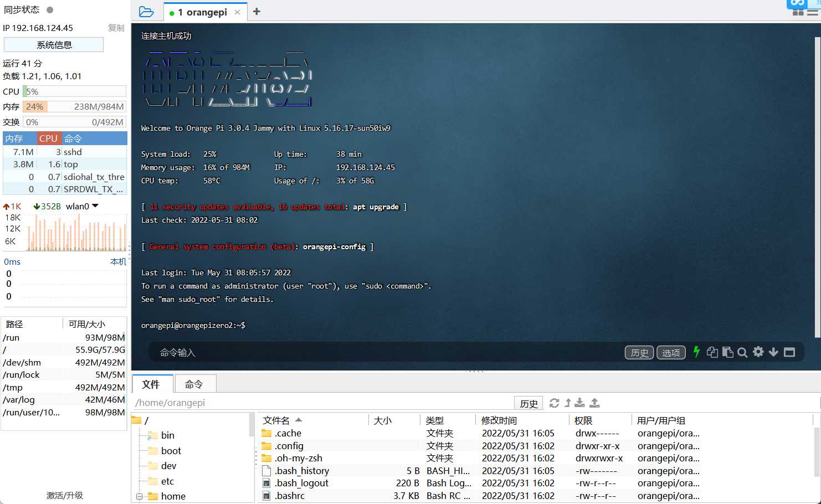Screen dimensions: 821x504
Task: Open the 选项 options button
Action: [x=671, y=353]
